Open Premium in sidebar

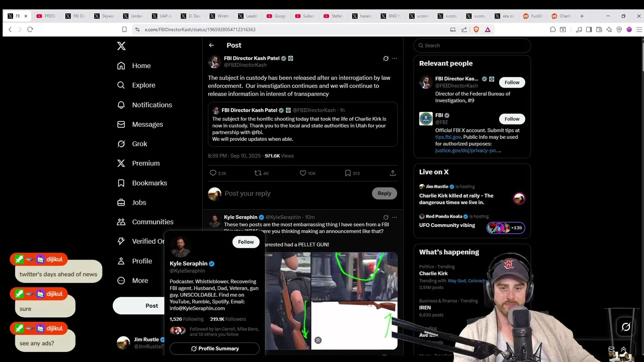(138, 163)
